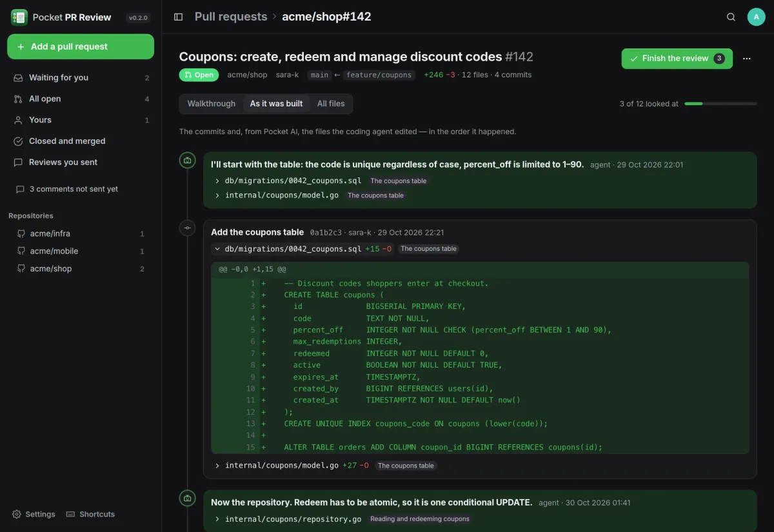Open Yours pull requests

coord(81,120)
